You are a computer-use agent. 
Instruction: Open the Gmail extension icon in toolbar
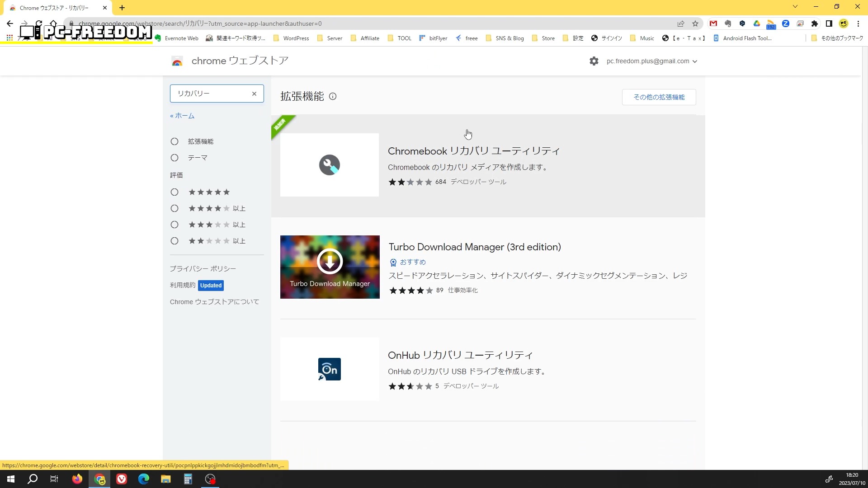(713, 23)
